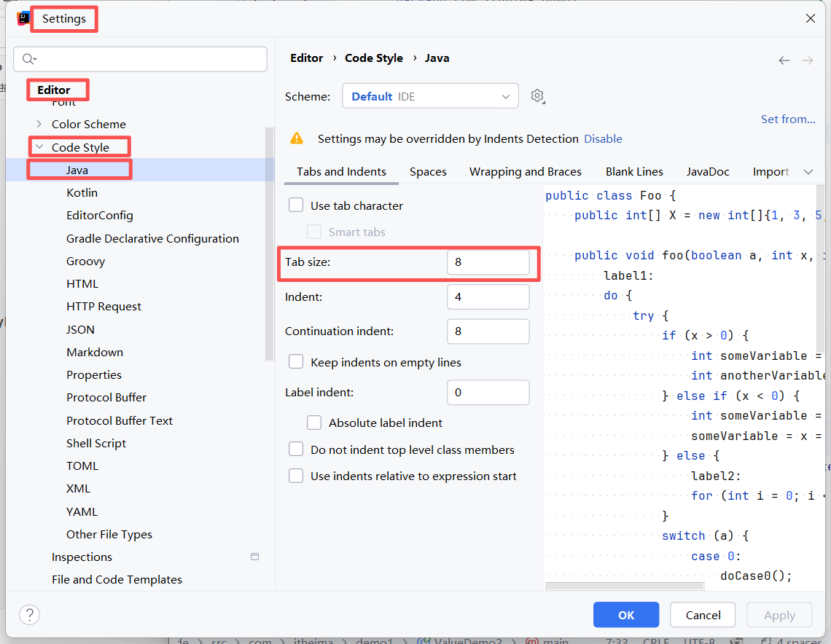Switch to the Spaces tab
831x644 pixels.
click(428, 172)
